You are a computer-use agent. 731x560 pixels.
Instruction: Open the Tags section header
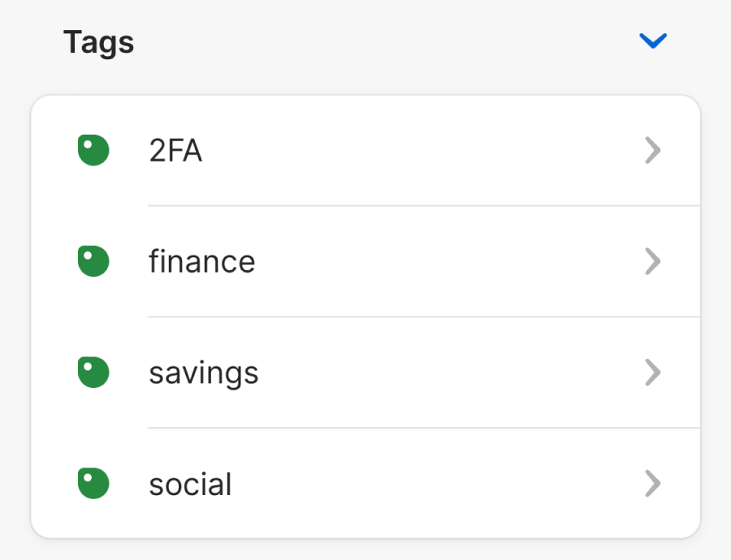(x=99, y=42)
